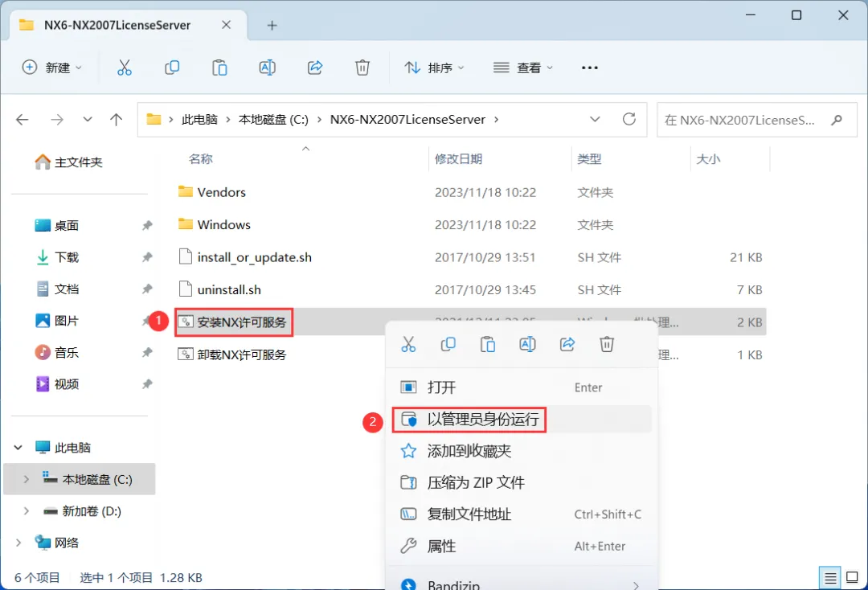Expand the 本地磁盘 (C:) tree node
This screenshot has width=868, height=590.
click(26, 479)
